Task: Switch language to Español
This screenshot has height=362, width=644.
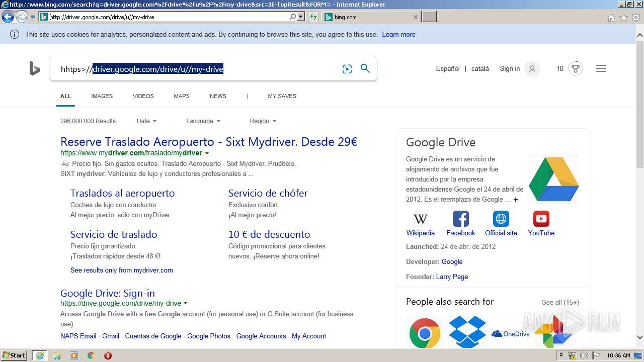Action: coord(448,69)
